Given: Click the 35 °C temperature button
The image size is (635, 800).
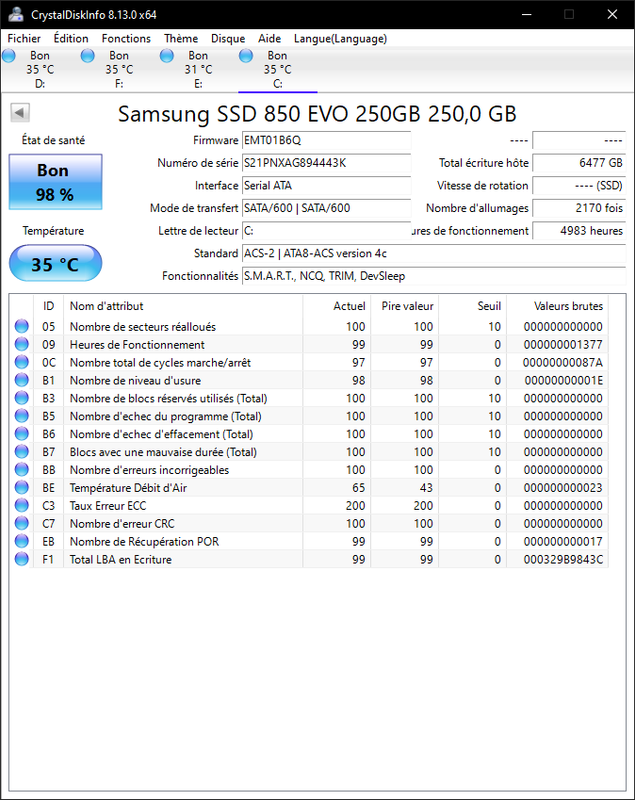Looking at the screenshot, I should [x=55, y=263].
